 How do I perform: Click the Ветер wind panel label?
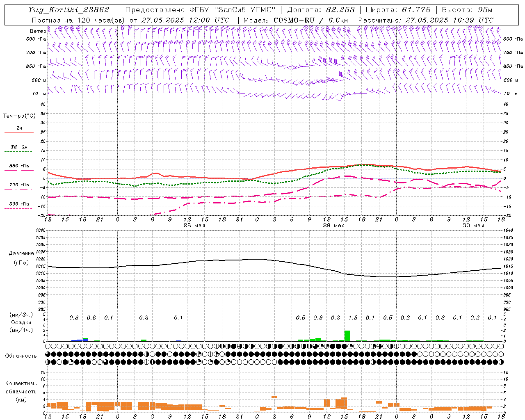(38, 31)
